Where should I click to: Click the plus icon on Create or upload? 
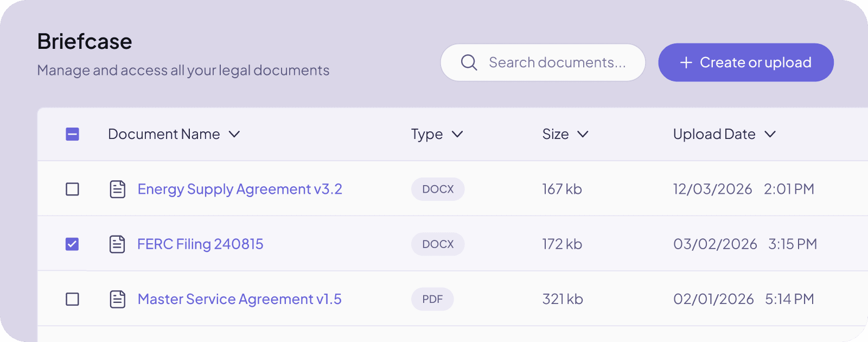point(686,62)
